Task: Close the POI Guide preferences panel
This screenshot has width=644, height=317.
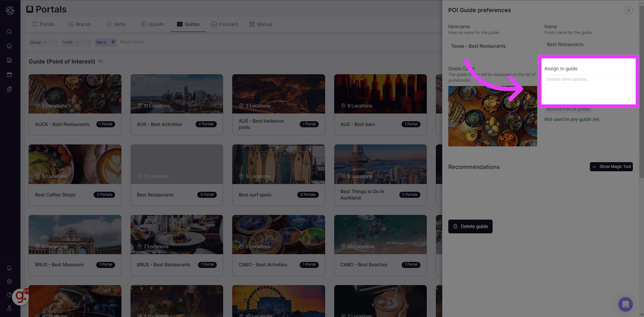Action: 628,10
